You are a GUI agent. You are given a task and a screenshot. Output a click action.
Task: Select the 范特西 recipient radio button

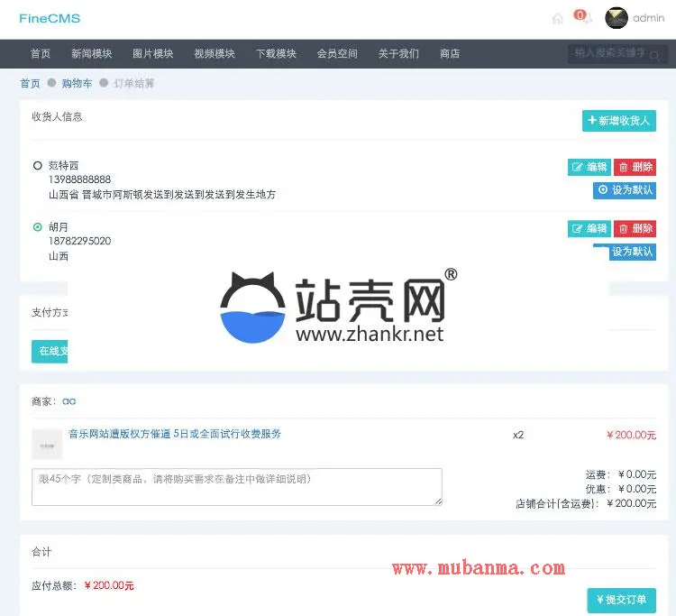tap(38, 166)
